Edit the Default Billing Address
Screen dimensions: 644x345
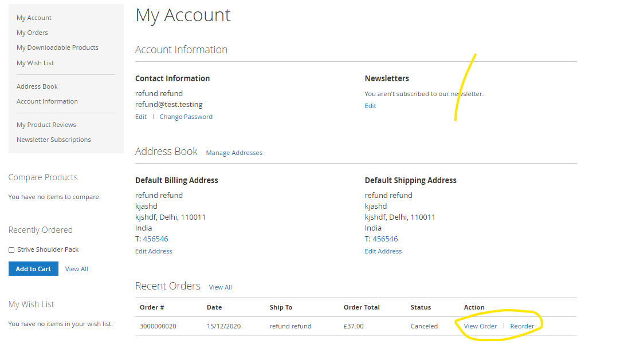coord(154,251)
